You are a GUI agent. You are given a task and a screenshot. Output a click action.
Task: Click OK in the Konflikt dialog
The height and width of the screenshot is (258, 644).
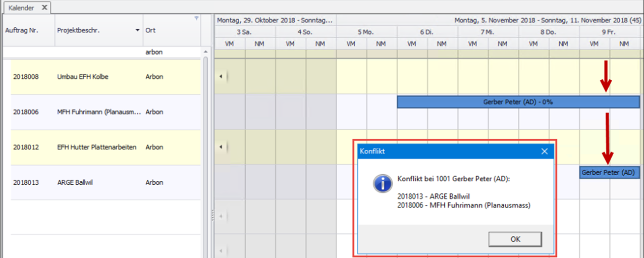(515, 239)
